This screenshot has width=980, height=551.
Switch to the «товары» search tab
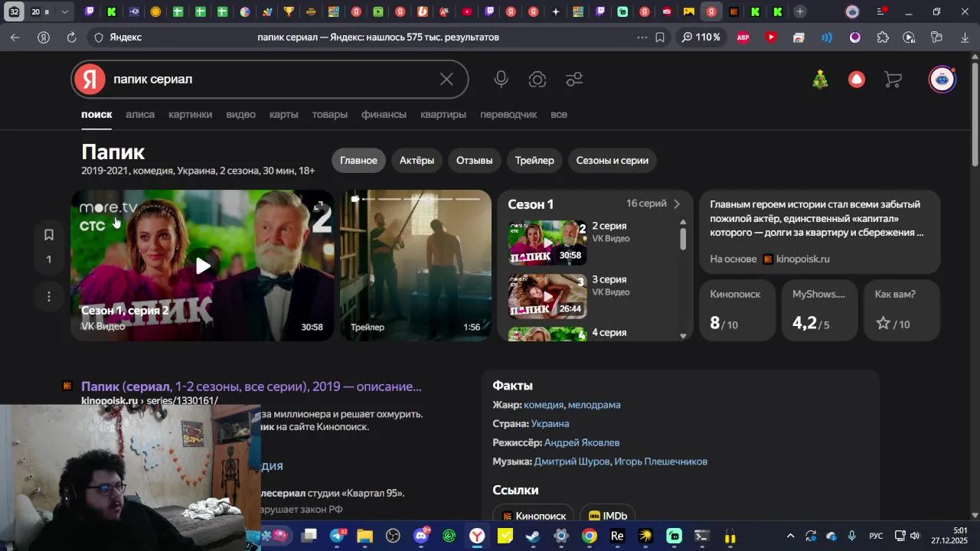click(329, 114)
